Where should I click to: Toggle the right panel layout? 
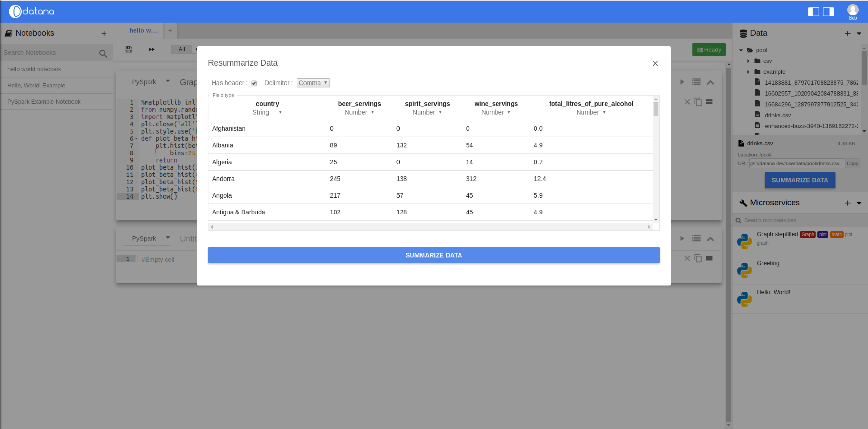pyautogui.click(x=828, y=11)
